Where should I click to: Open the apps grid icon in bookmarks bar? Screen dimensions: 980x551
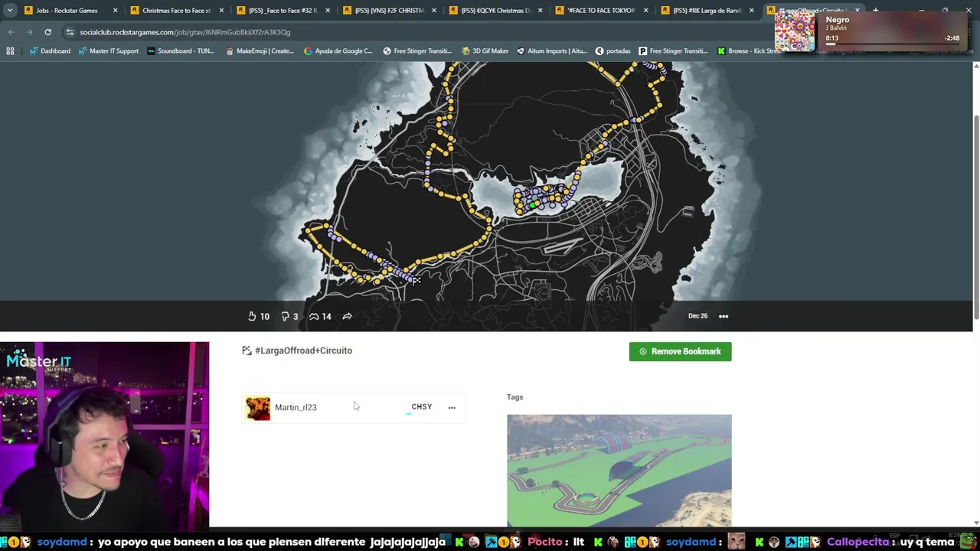click(x=10, y=51)
